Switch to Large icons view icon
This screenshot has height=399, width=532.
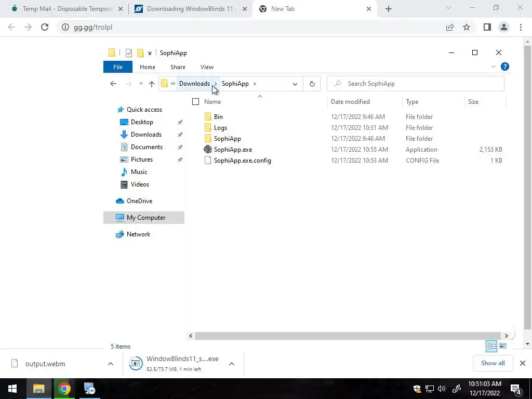click(x=503, y=346)
